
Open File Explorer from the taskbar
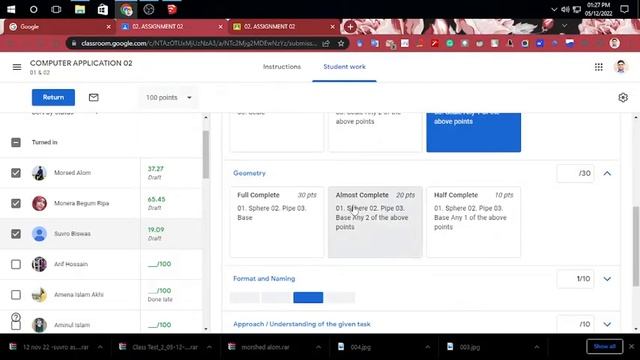pyautogui.click(x=80, y=9)
